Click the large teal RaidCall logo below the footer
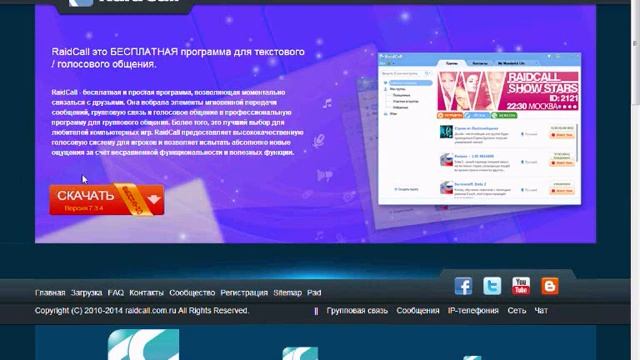The width and height of the screenshot is (640, 360). (143, 344)
